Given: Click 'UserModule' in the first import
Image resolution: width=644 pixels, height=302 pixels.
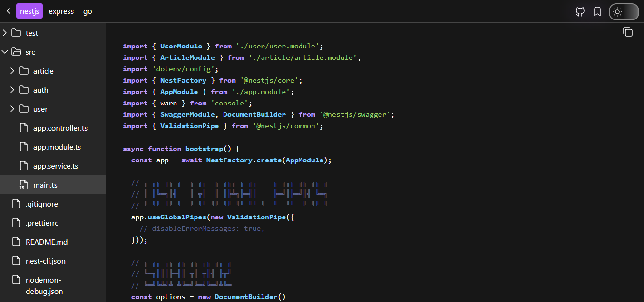Looking at the screenshot, I should click(x=181, y=46).
